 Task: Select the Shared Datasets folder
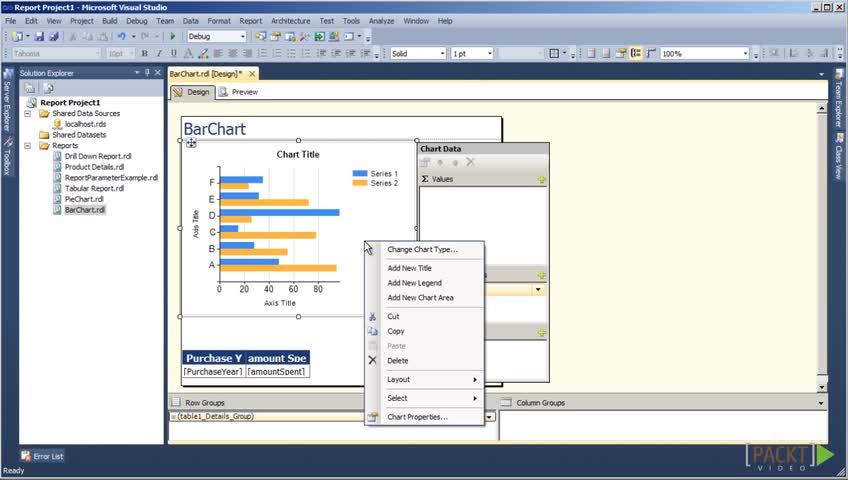[79, 135]
